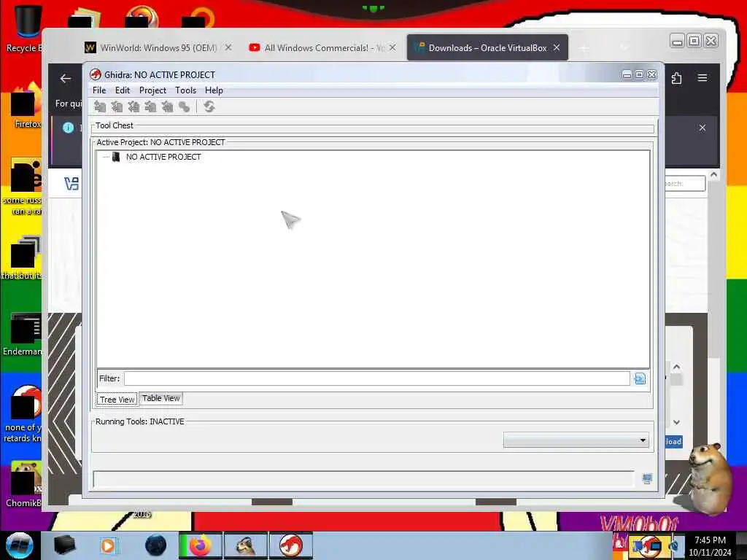This screenshot has width=747, height=560.
Task: Select the ChomikB desktop icon
Action: pos(24,484)
